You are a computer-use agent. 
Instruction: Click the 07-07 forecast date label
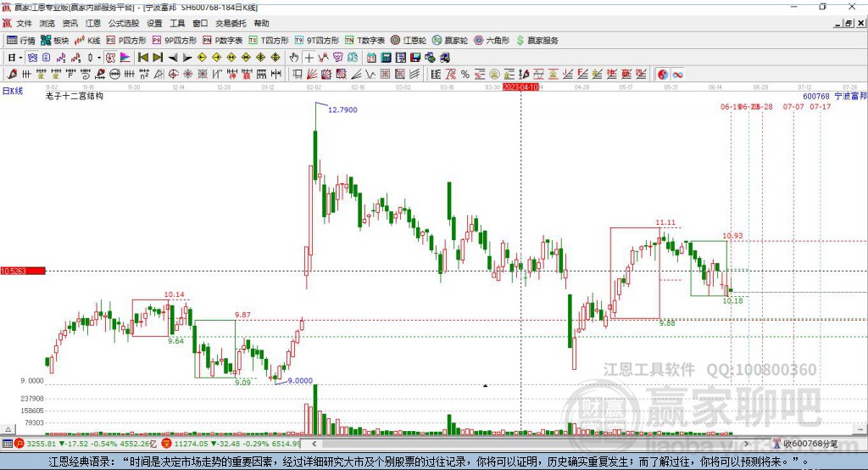[793, 106]
